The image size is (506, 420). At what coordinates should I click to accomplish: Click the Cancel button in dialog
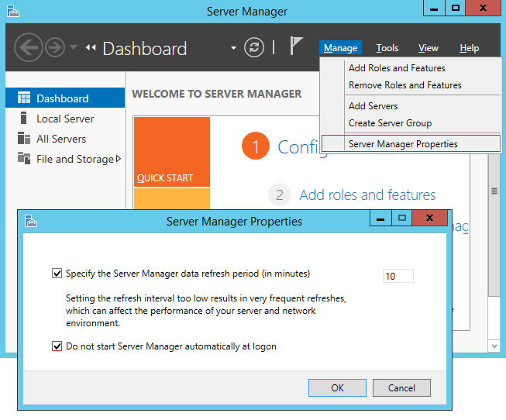401,387
